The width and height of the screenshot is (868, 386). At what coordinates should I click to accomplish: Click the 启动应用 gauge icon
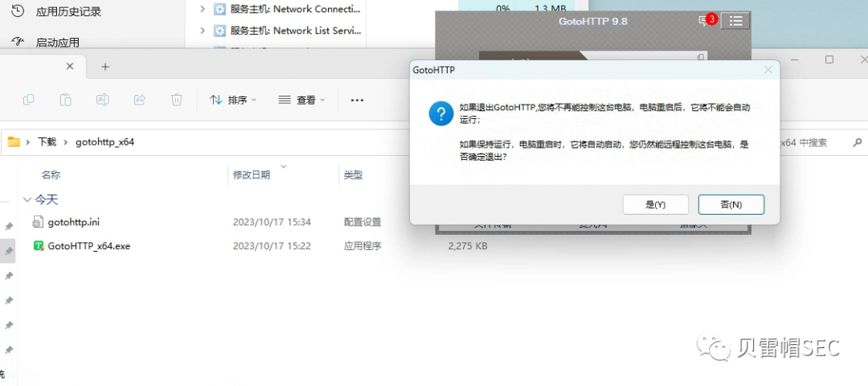[x=18, y=41]
